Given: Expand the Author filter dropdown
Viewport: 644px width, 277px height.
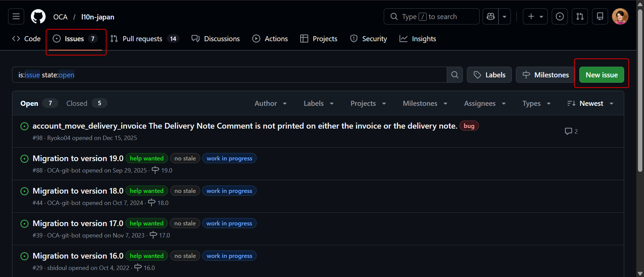Looking at the screenshot, I should (271, 103).
